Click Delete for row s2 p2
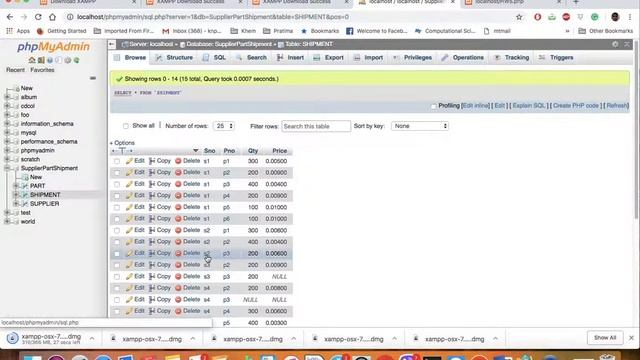This screenshot has width=640, height=360. click(187, 242)
